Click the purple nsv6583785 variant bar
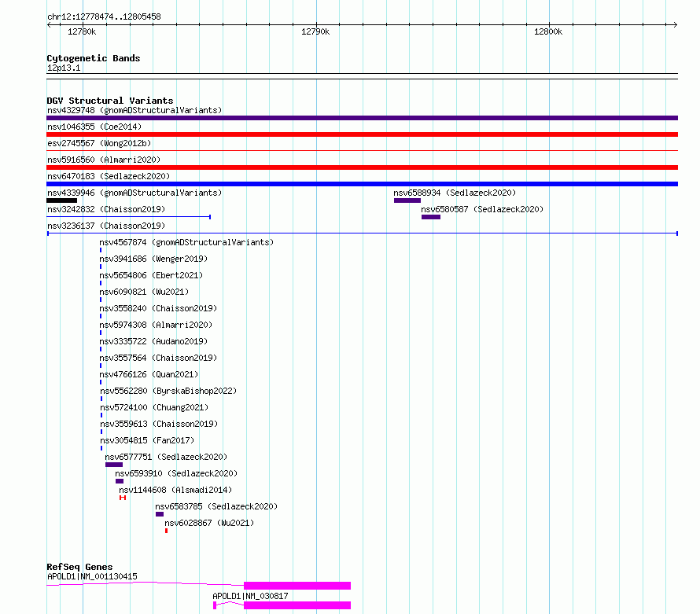 tap(160, 514)
